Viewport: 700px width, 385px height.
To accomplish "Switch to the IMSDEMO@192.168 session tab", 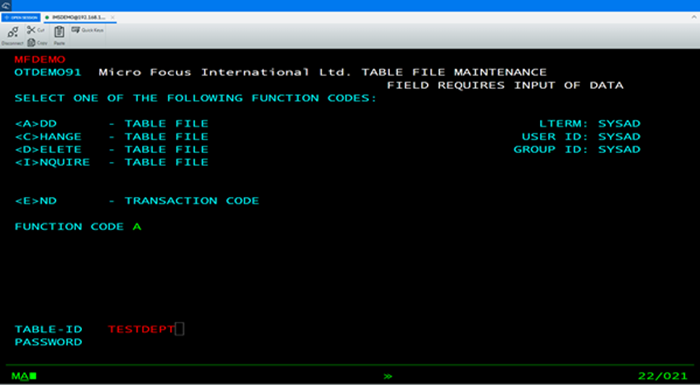I will click(79, 17).
